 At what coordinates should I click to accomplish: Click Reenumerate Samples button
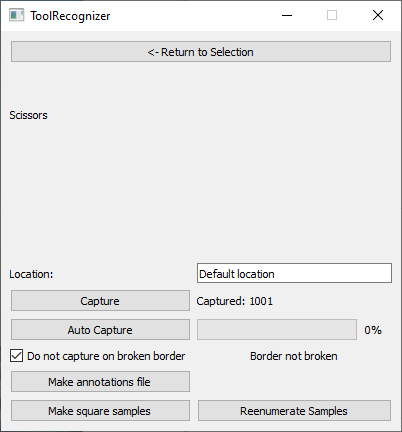(x=294, y=411)
